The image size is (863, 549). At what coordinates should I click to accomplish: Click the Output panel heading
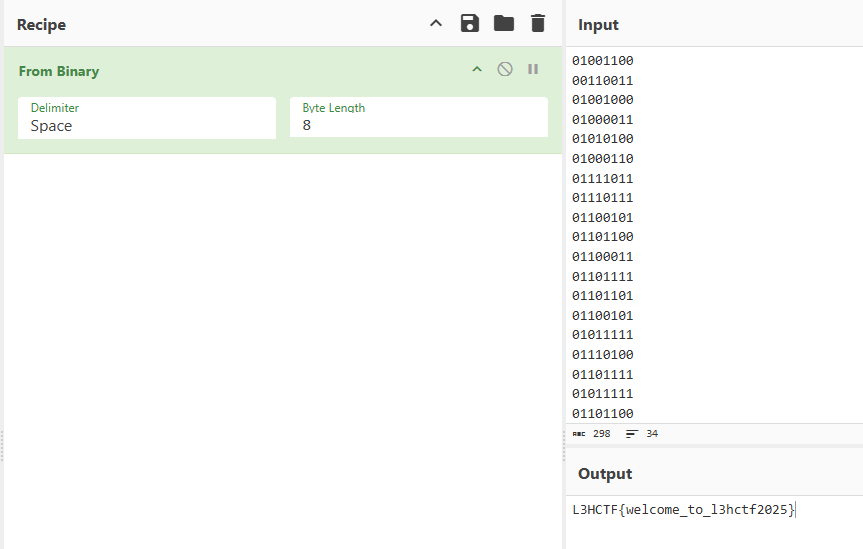[605, 474]
